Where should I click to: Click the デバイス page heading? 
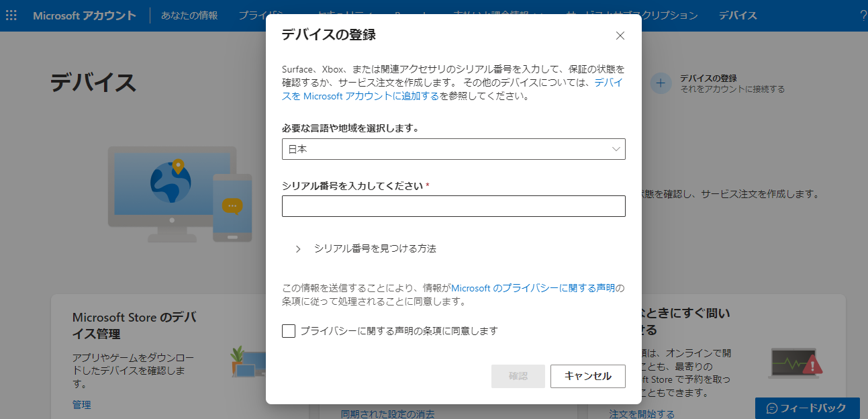coord(93,83)
